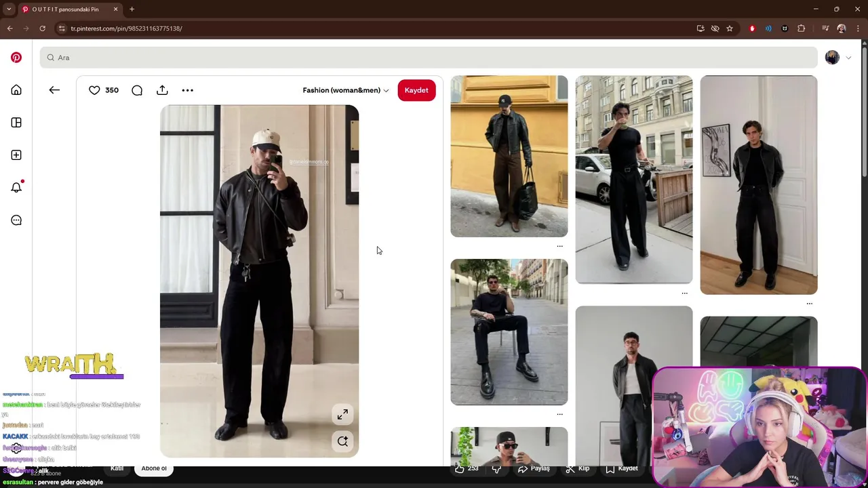Open the boards icon in sidebar
Image resolution: width=868 pixels, height=488 pixels.
click(x=16, y=123)
